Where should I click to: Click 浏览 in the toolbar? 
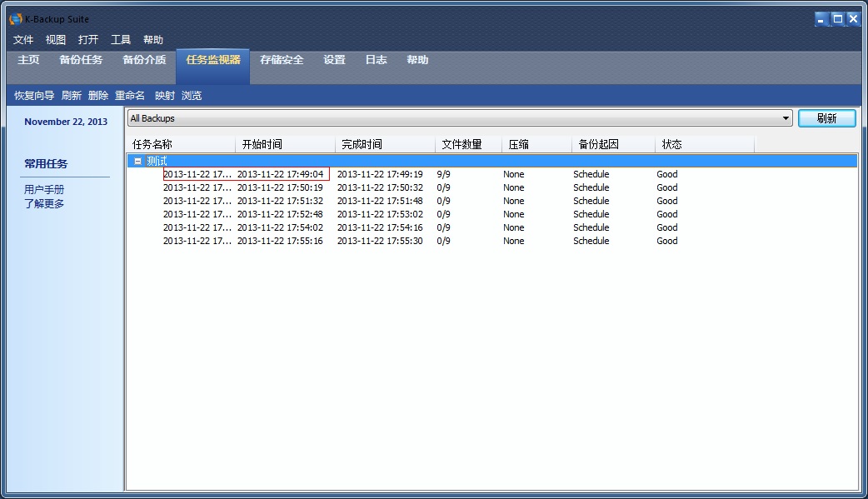click(x=192, y=96)
